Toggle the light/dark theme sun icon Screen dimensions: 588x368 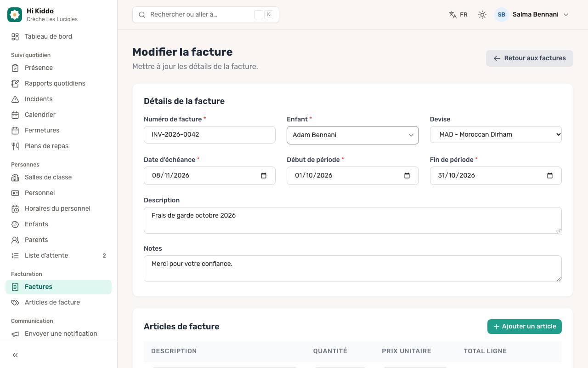tap(482, 15)
